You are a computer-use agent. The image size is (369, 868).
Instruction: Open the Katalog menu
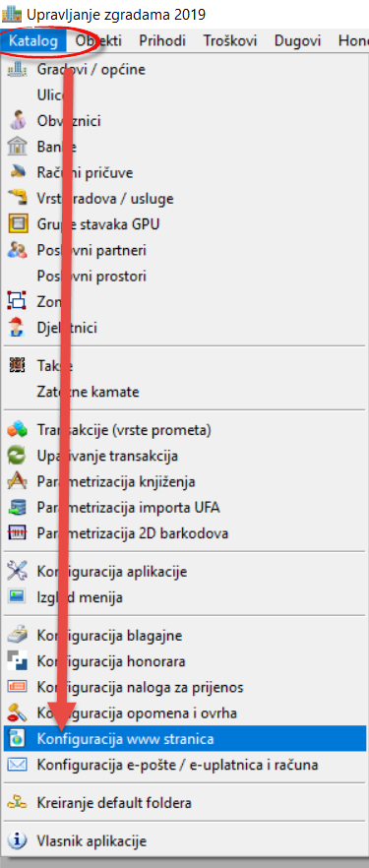tap(33, 41)
